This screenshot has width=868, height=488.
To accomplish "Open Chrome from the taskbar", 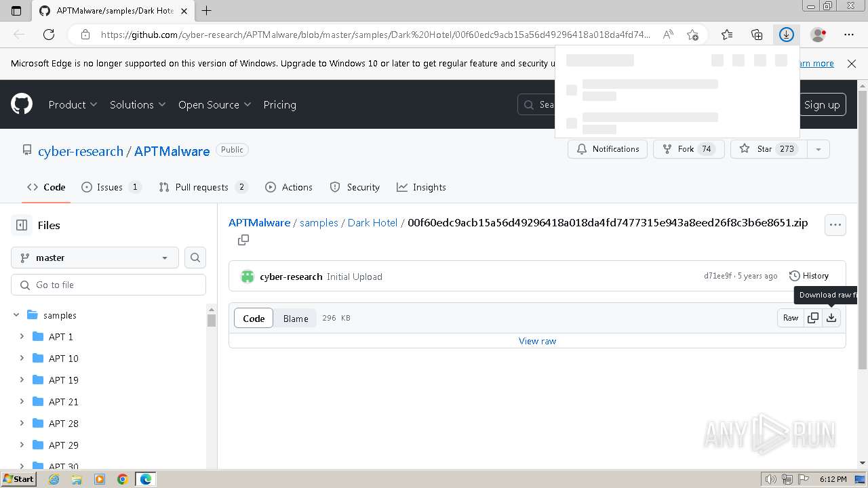I will [x=122, y=479].
